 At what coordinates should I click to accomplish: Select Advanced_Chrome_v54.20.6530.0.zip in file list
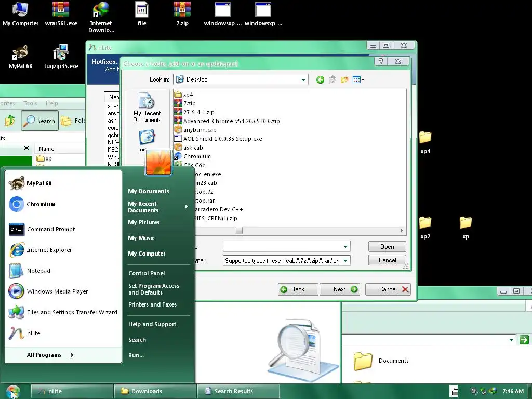227,121
